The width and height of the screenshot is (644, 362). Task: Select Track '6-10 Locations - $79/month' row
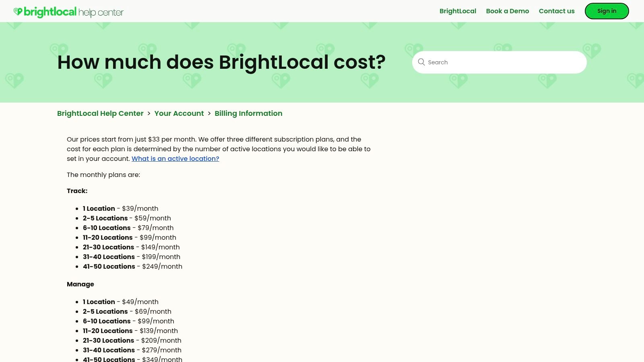tap(128, 228)
